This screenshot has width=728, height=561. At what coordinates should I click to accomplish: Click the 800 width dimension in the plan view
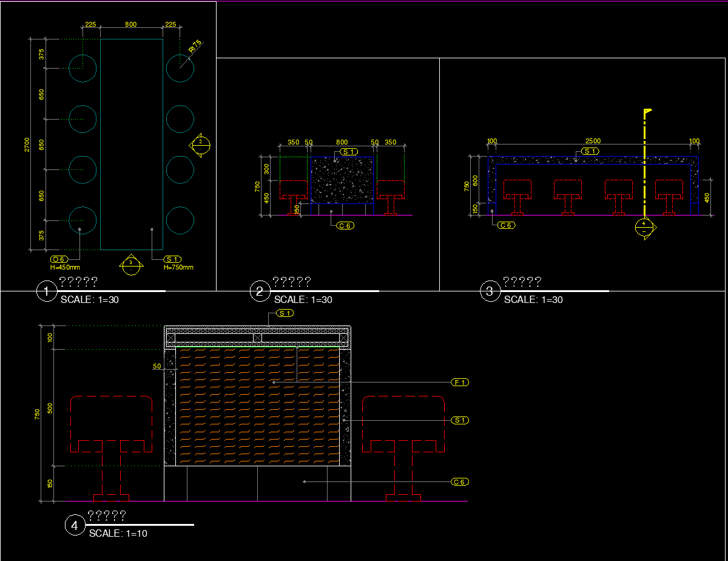[x=131, y=24]
